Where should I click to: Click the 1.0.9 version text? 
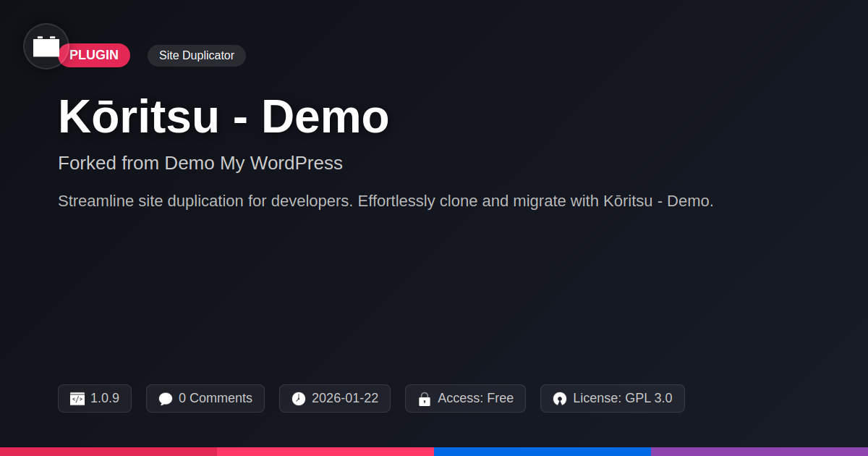[x=105, y=398]
